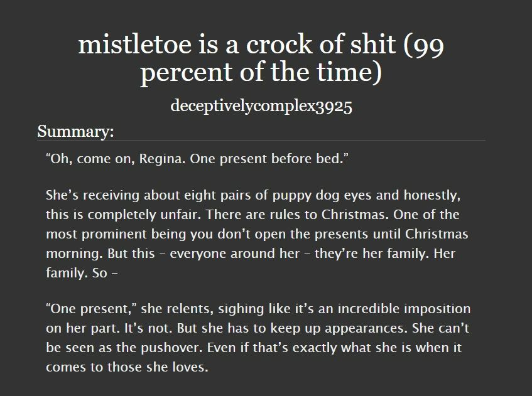
Task: Open author deceptivelycomplex3925's profile
Action: click(261, 106)
